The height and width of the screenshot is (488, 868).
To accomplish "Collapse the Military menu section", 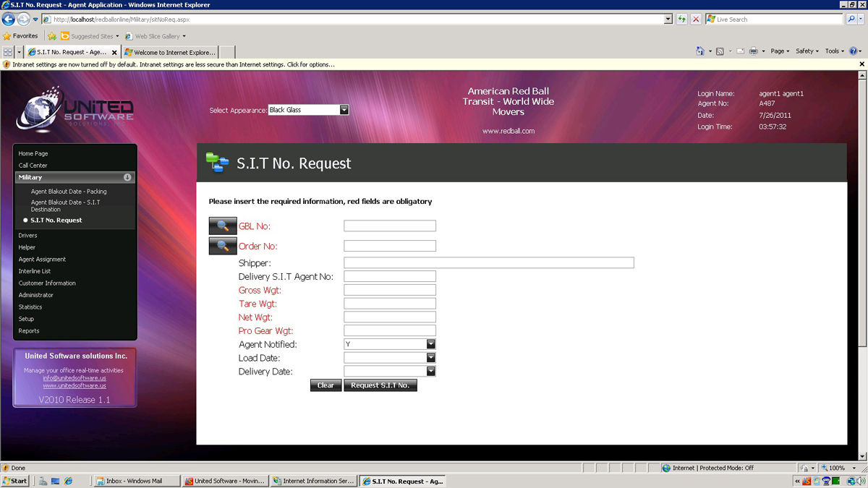I will tap(127, 177).
